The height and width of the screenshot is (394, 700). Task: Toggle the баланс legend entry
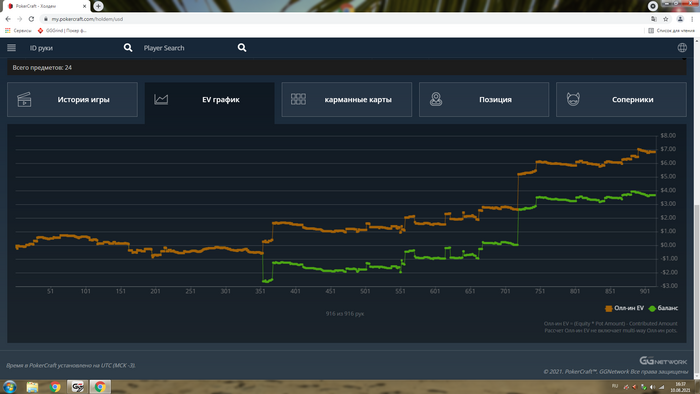pos(663,308)
